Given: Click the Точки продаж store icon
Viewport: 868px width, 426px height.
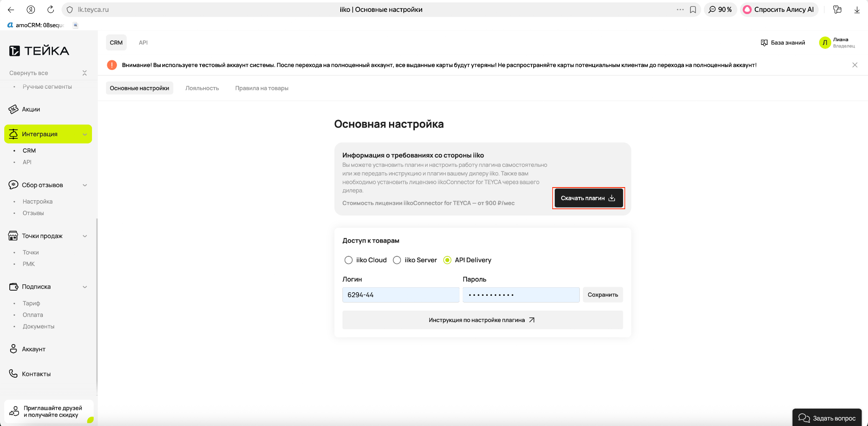Looking at the screenshot, I should (x=14, y=236).
